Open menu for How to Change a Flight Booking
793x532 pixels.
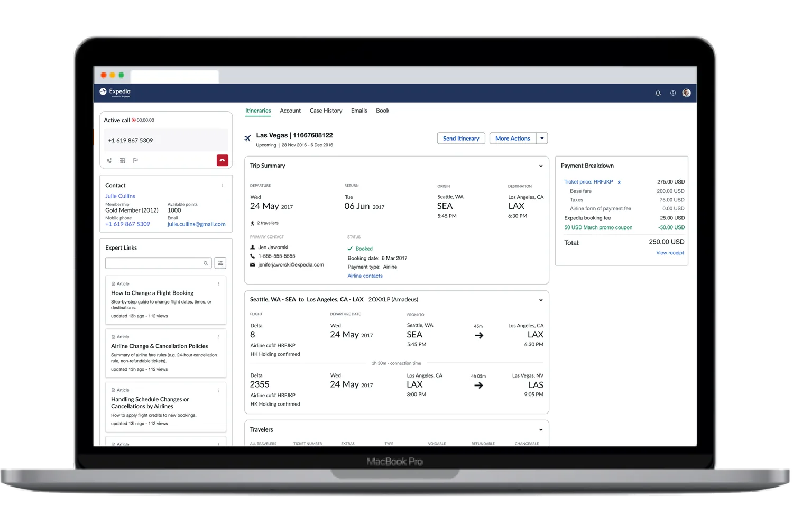[218, 284]
